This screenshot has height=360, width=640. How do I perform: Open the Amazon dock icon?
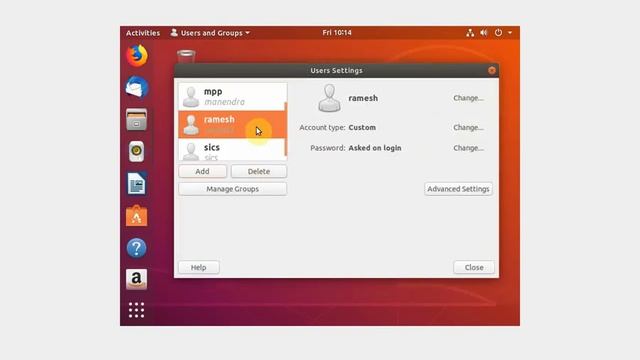[x=137, y=280]
